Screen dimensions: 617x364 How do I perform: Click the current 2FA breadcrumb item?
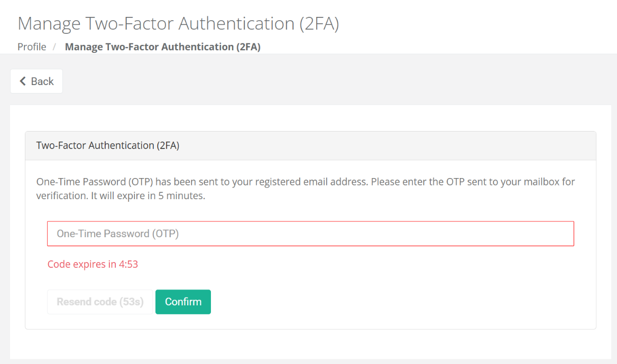(162, 47)
